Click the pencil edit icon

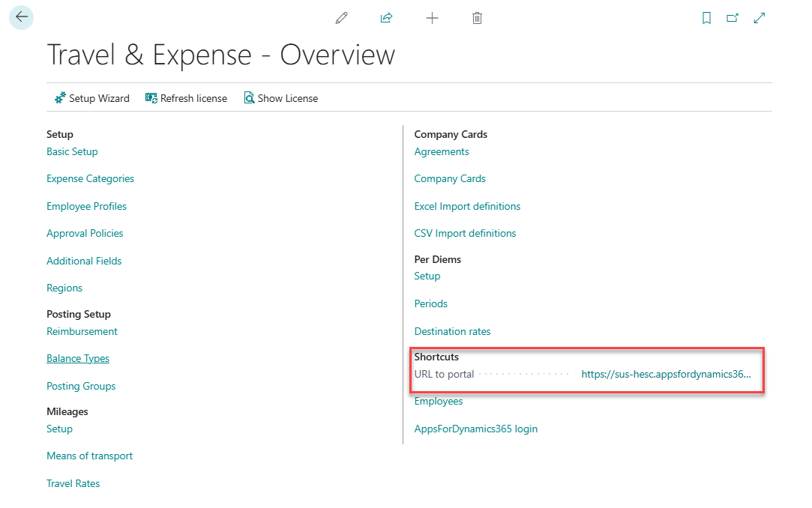(342, 18)
